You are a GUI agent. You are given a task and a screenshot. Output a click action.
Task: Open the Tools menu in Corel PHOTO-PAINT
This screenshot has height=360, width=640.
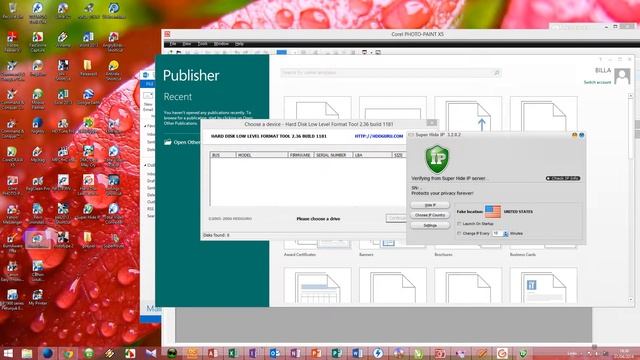[202, 44]
